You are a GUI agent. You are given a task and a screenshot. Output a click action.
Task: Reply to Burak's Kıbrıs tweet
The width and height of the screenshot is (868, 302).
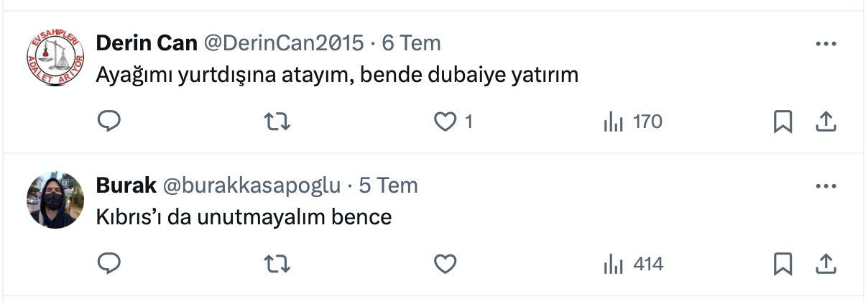pos(108,265)
